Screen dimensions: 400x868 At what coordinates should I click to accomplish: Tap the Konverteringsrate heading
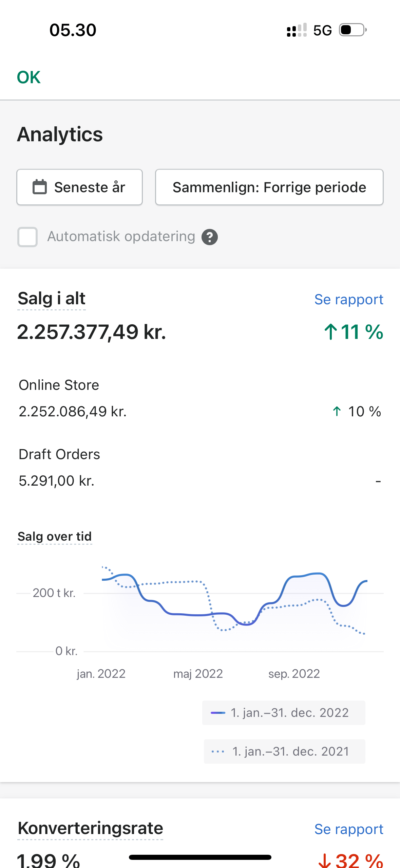pos(90,828)
